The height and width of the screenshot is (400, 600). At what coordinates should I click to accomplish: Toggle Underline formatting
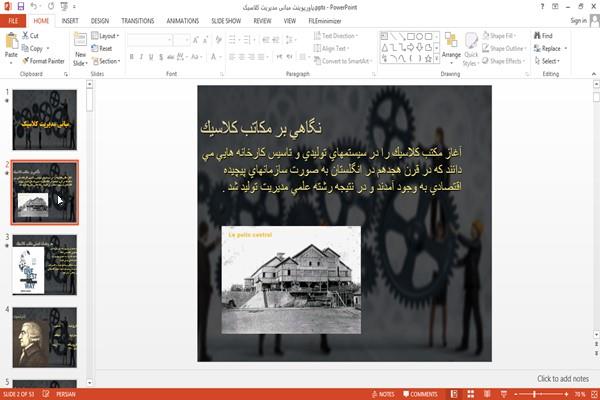(x=151, y=57)
